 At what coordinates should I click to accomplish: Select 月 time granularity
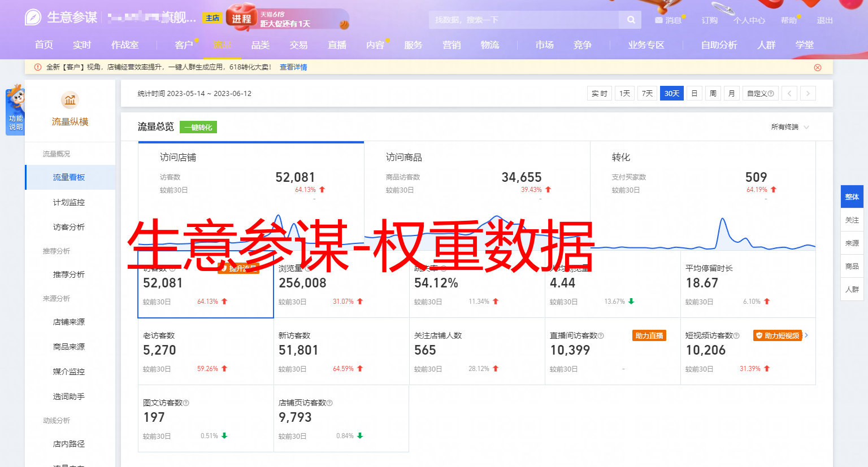tap(732, 93)
